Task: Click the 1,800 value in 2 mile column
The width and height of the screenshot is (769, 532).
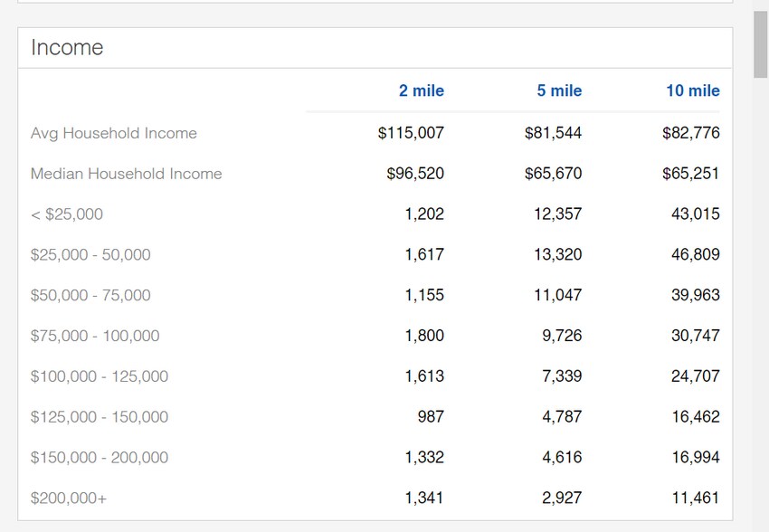Action: [x=423, y=336]
